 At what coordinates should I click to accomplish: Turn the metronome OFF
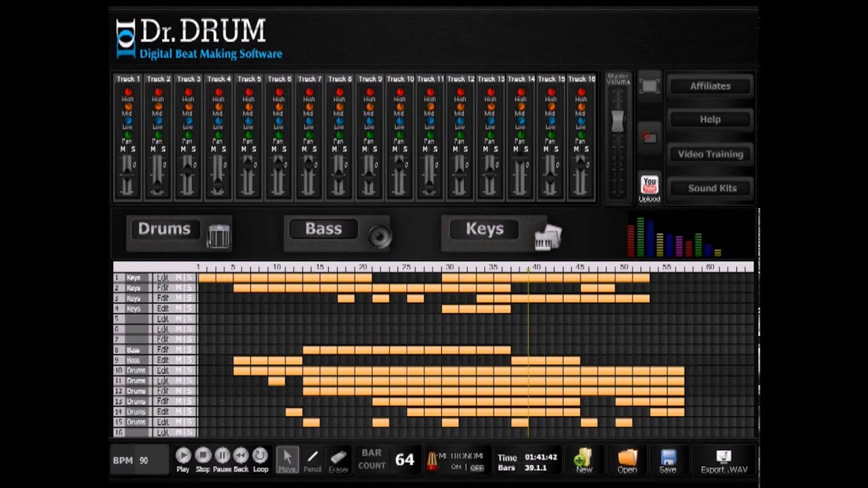click(x=477, y=468)
